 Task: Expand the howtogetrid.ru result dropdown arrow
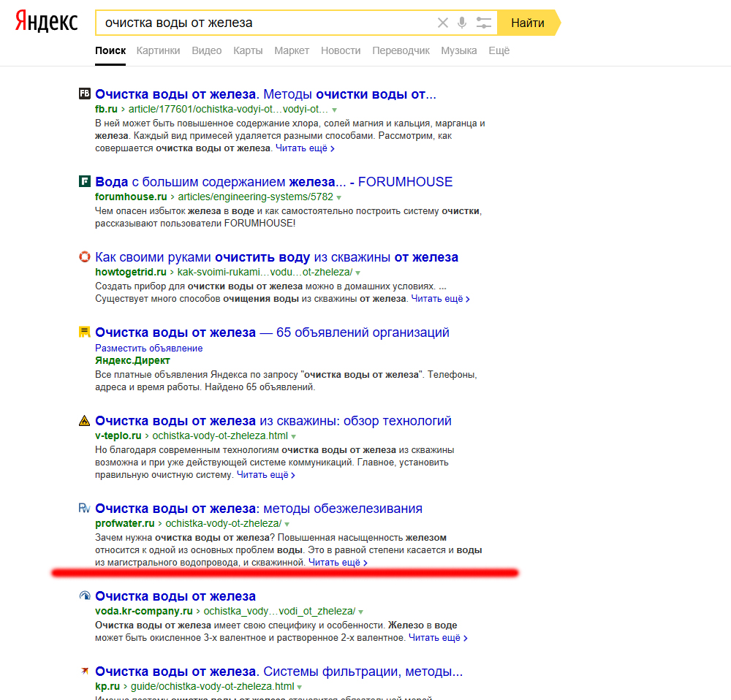pos(358,273)
